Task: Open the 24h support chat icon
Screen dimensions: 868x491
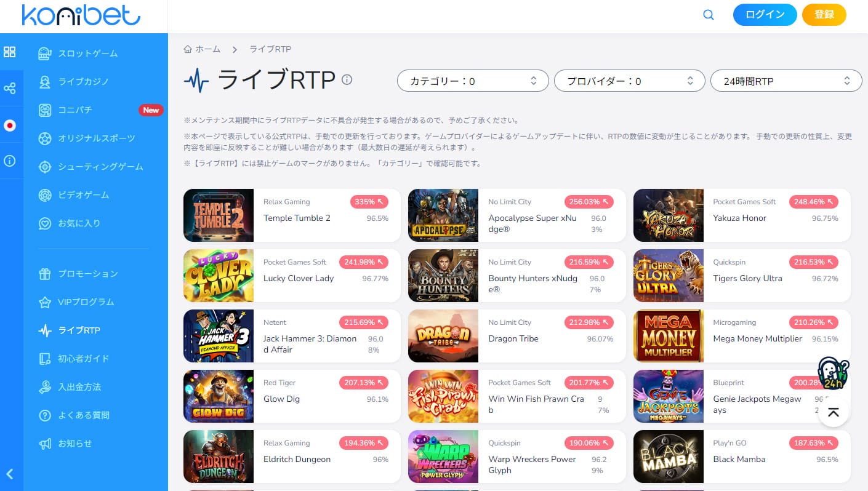Action: coord(833,372)
